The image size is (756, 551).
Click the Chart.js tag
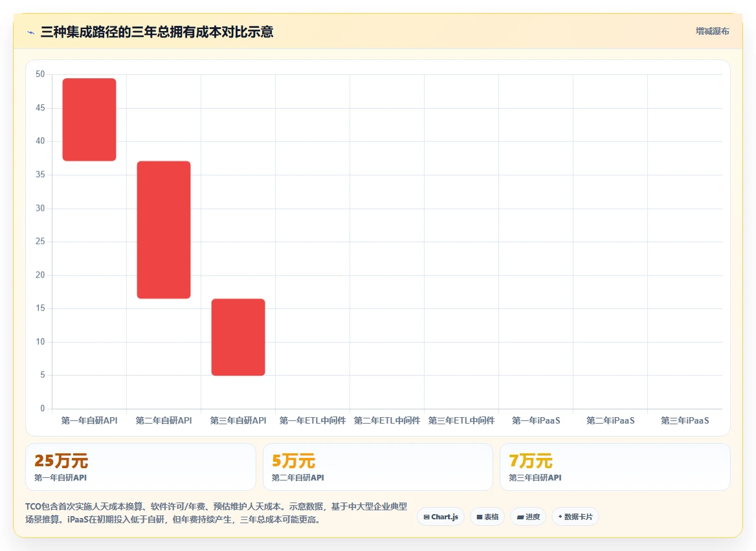pos(441,517)
